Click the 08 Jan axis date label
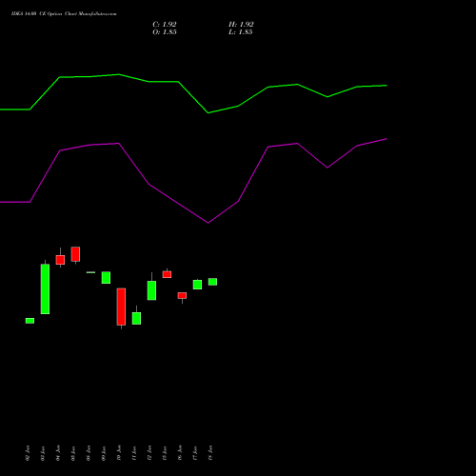The height and width of the screenshot is (476, 476). (x=89, y=453)
